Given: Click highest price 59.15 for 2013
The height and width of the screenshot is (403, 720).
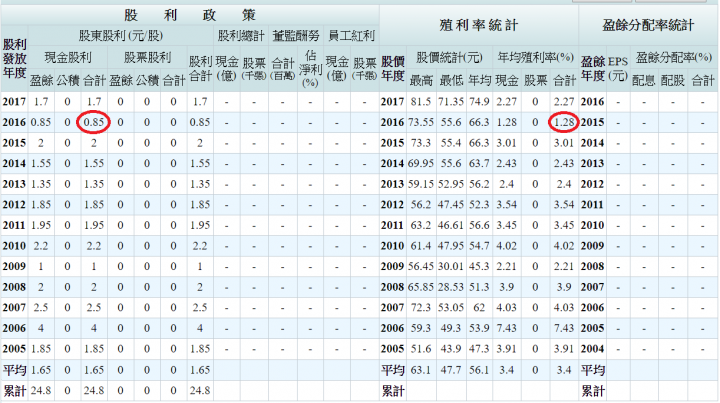Looking at the screenshot, I should [421, 184].
